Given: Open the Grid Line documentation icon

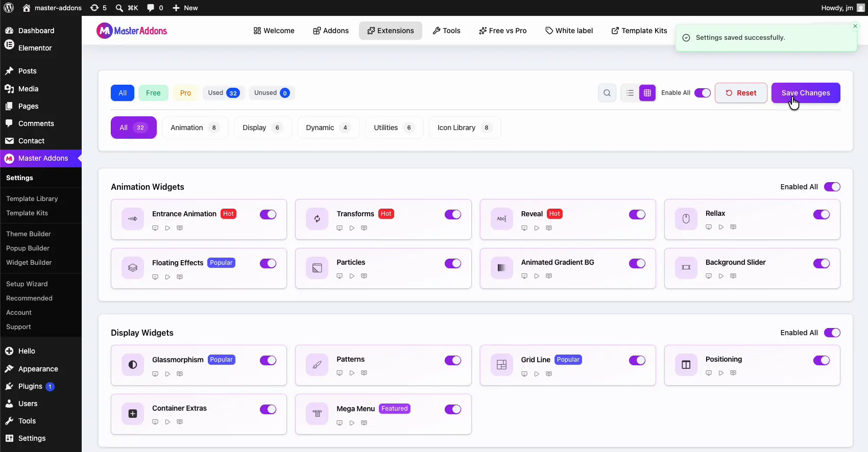Looking at the screenshot, I should point(549,374).
